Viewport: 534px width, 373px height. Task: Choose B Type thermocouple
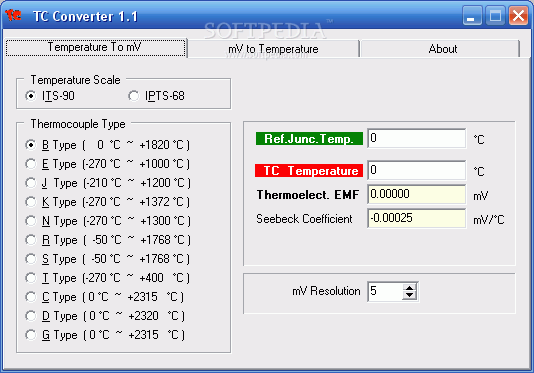[x=108, y=145]
